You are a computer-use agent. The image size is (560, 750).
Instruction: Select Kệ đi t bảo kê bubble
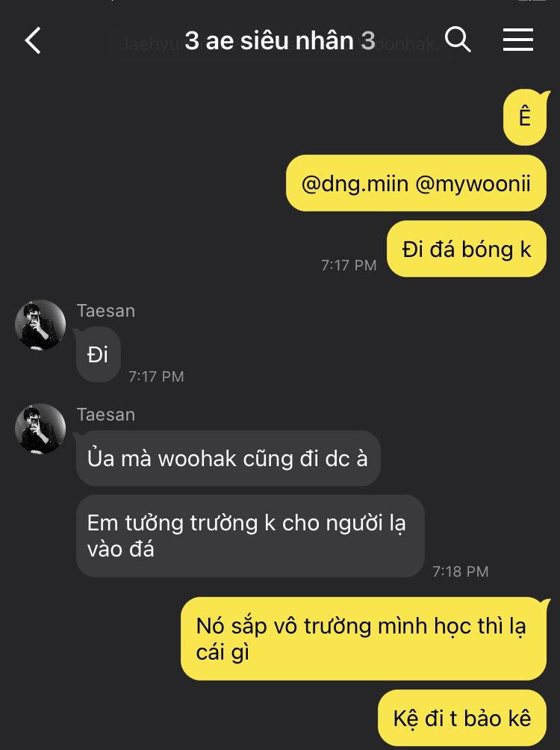coord(462,718)
